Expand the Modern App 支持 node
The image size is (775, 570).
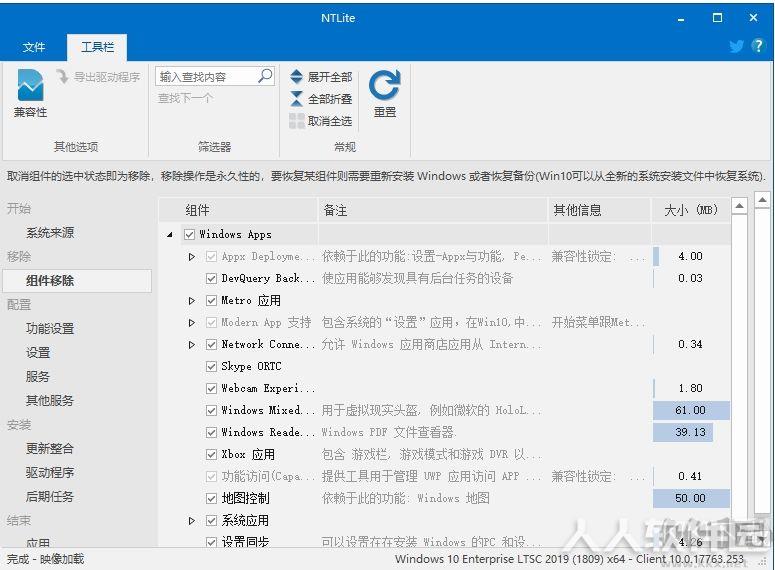coord(192,323)
